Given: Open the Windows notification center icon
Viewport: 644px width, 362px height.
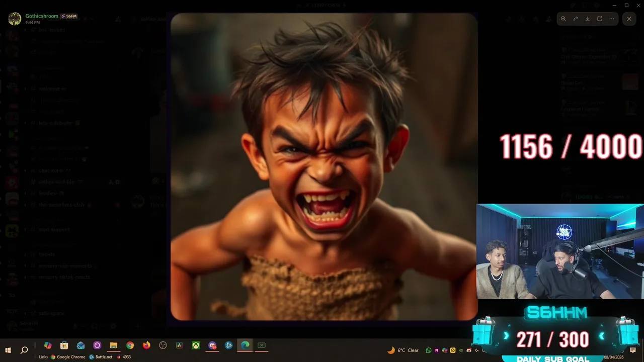Looking at the screenshot, I should (x=633, y=350).
